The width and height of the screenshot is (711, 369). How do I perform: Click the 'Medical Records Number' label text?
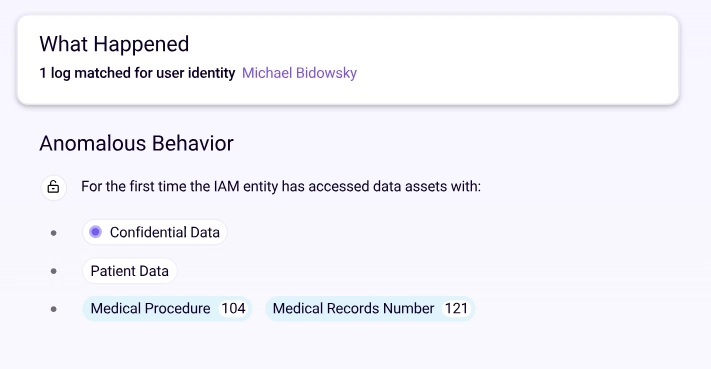pyautogui.click(x=353, y=309)
